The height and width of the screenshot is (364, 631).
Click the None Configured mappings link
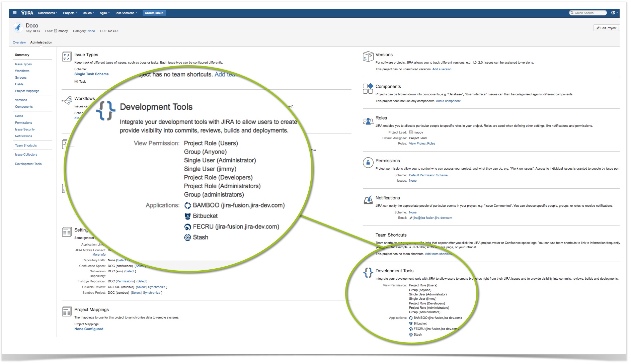pos(89,329)
